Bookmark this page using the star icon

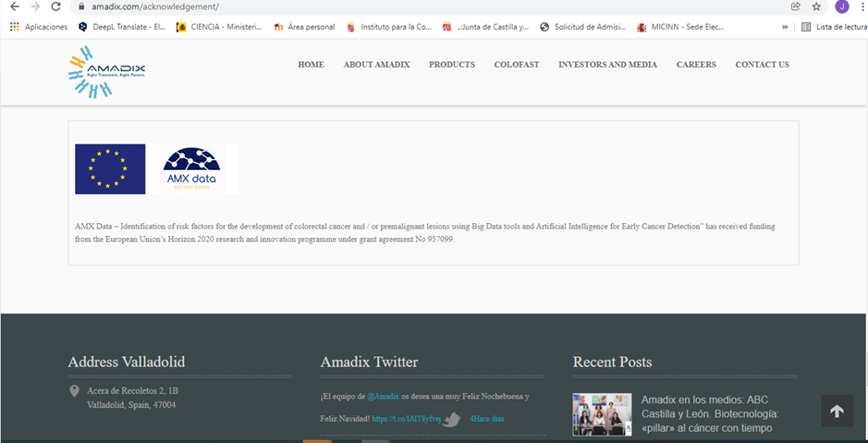[x=816, y=6]
